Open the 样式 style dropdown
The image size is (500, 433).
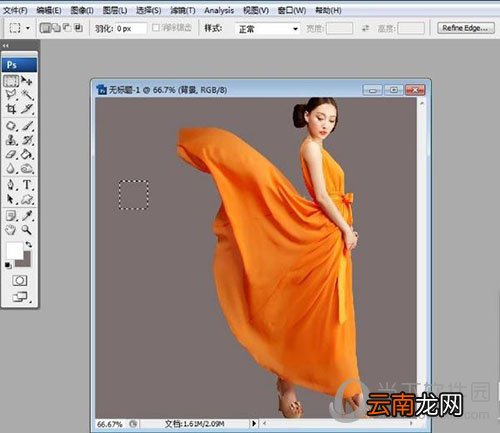pyautogui.click(x=267, y=29)
